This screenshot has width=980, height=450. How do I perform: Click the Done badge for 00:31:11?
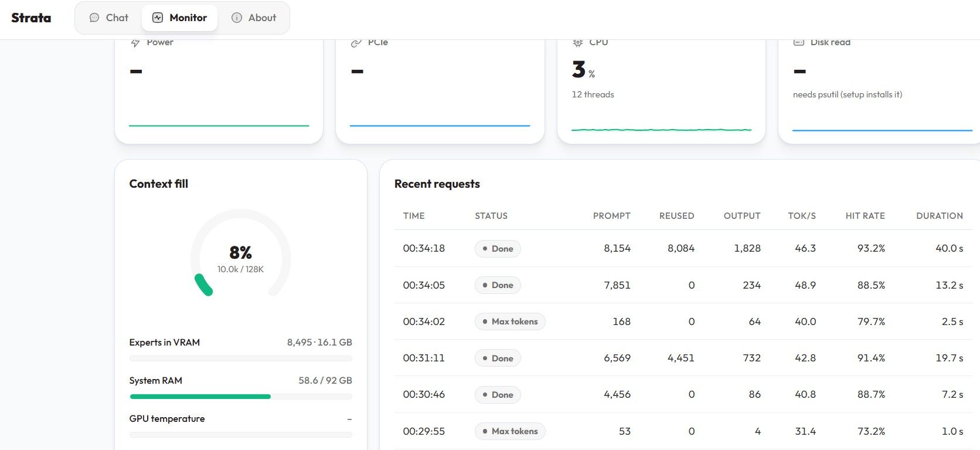pyautogui.click(x=498, y=358)
